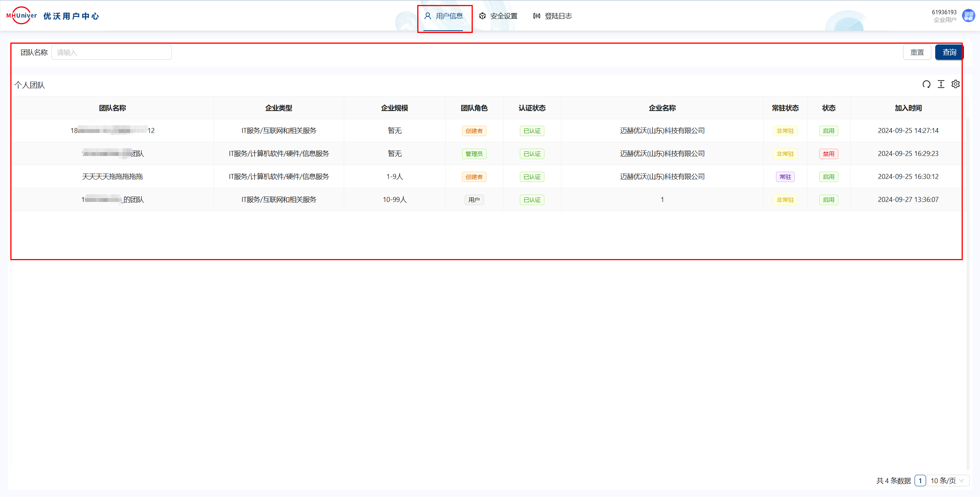Image resolution: width=980 pixels, height=497 pixels.
Task: Focus the 团队名称 input field
Action: 111,52
